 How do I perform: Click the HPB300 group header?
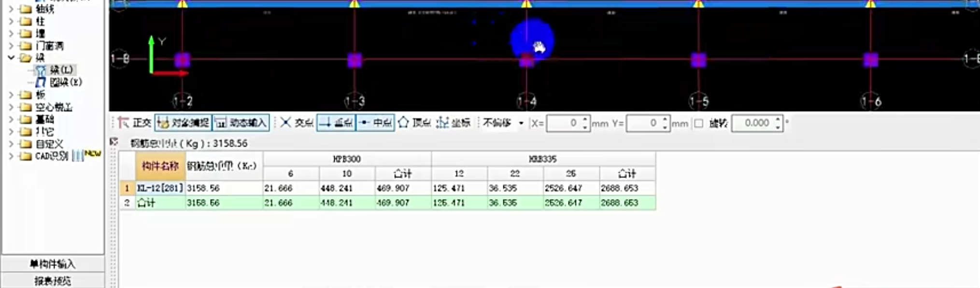click(347, 159)
